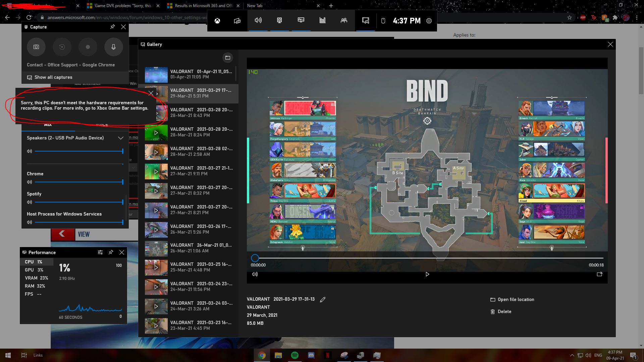The height and width of the screenshot is (362, 644).
Task: Reload the page in Chrome
Action: [29, 17]
